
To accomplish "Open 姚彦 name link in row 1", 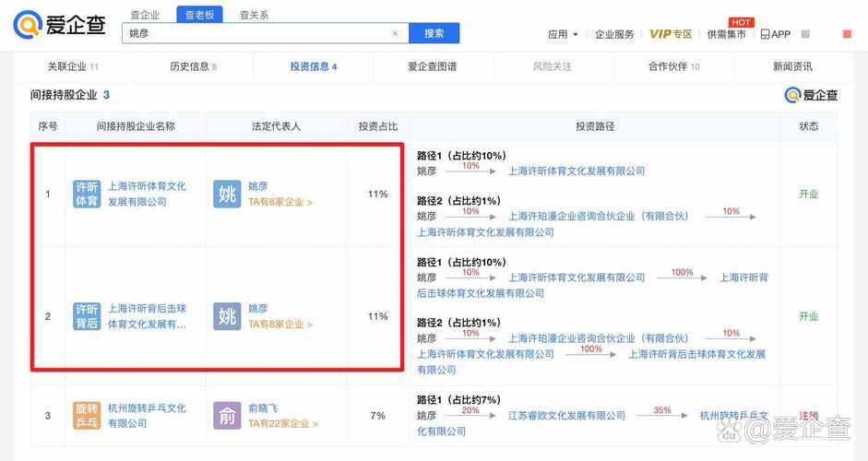I will pos(258,186).
